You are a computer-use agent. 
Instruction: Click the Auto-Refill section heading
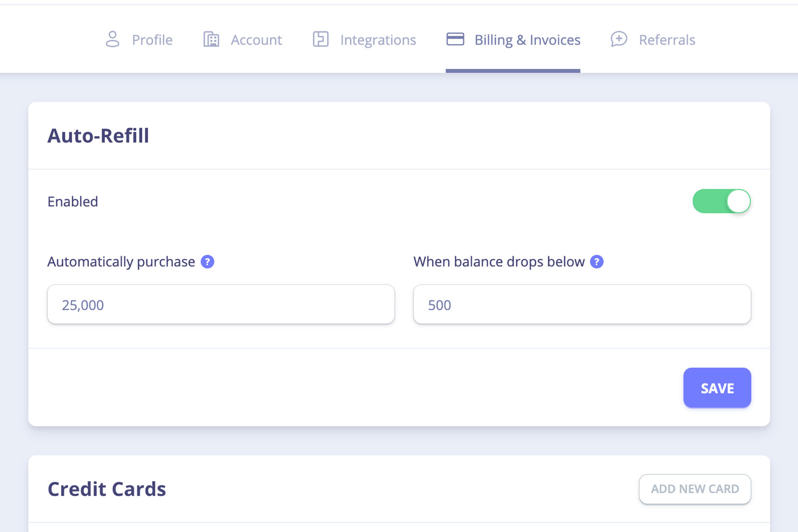(98, 136)
